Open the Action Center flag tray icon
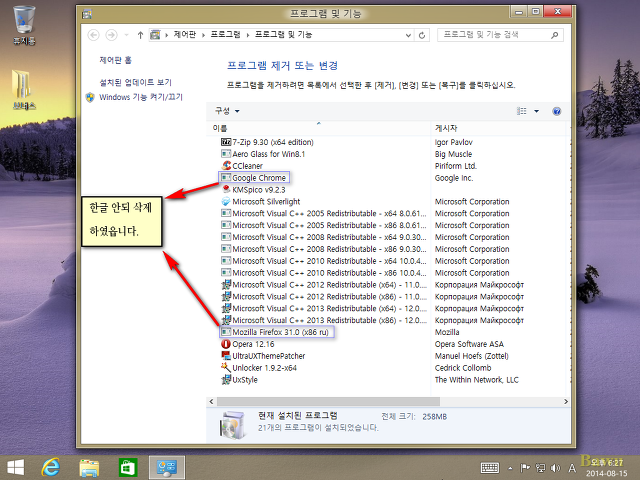This screenshot has height=480, width=640. click(525, 468)
